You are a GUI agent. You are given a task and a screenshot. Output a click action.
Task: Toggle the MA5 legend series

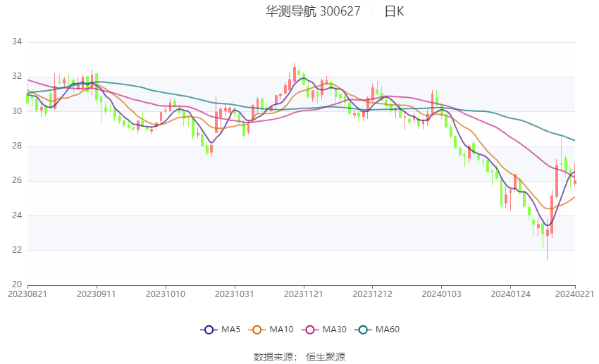pyautogui.click(x=220, y=330)
